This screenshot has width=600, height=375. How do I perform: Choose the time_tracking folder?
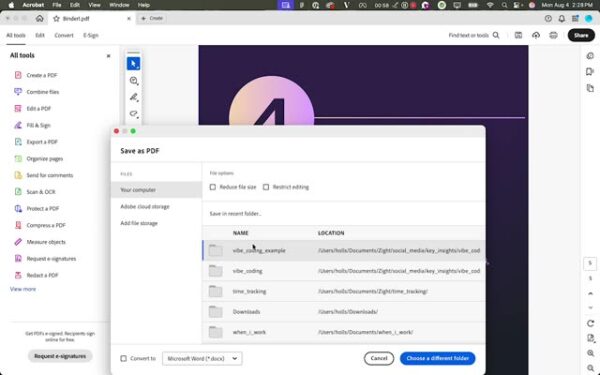[x=344, y=292]
